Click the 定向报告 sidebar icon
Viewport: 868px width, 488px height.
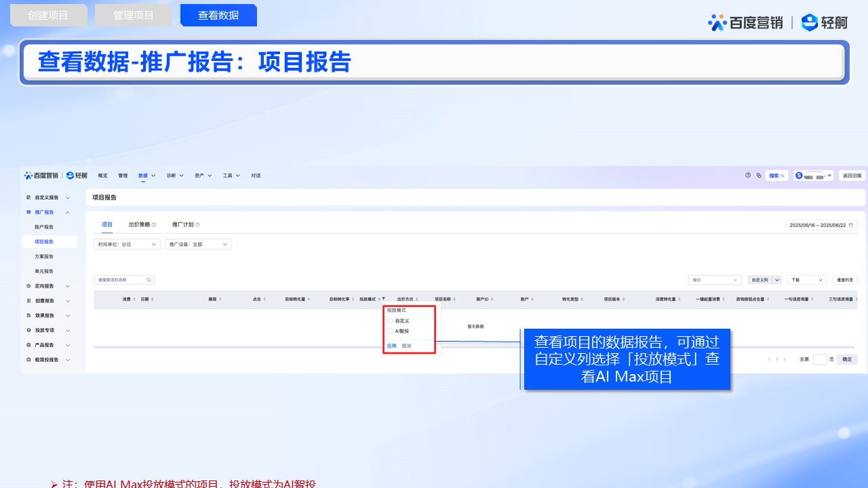pyautogui.click(x=28, y=286)
